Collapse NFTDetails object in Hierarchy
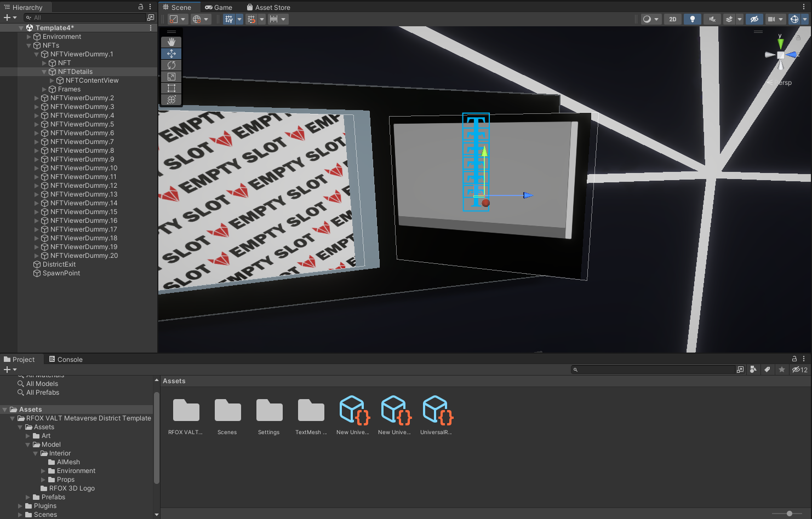The width and height of the screenshot is (812, 519). pyautogui.click(x=44, y=72)
